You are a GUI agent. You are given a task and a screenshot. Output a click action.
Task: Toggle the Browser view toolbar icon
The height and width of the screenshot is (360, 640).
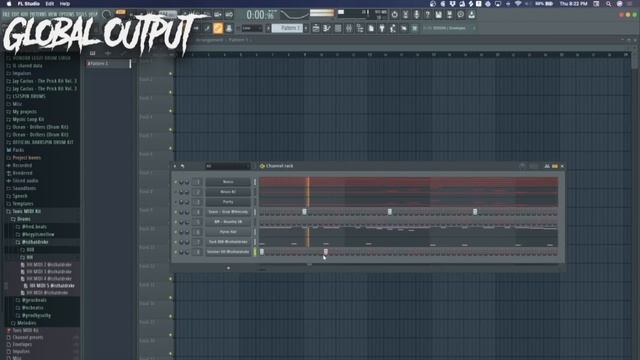[360, 28]
